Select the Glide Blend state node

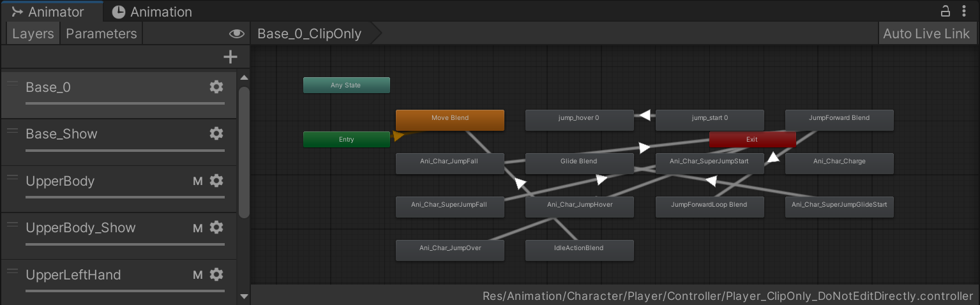point(580,163)
